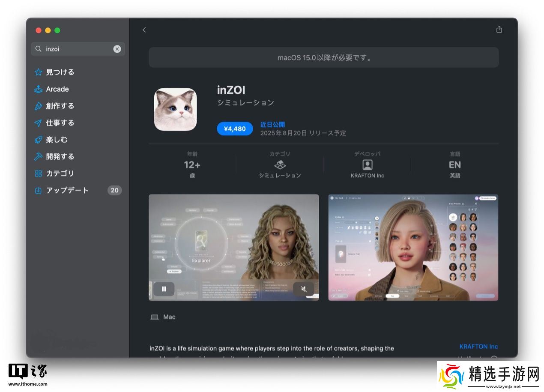This screenshot has width=544, height=392.
Task: Unmute the preview video sound
Action: (303, 289)
